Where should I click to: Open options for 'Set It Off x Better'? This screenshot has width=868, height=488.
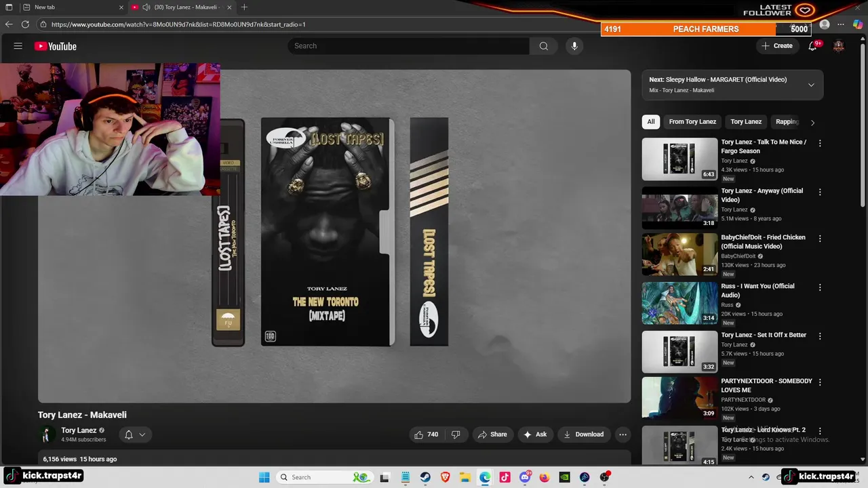point(820,336)
